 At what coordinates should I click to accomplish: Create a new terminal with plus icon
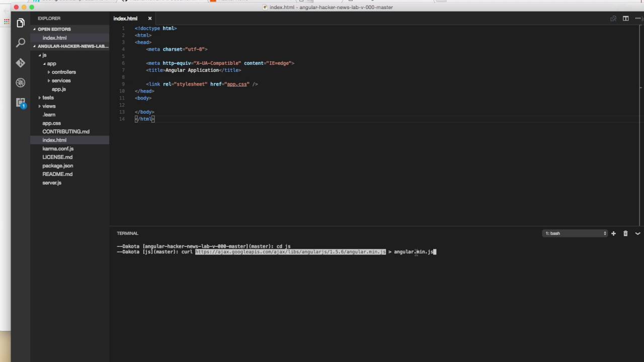click(x=613, y=233)
